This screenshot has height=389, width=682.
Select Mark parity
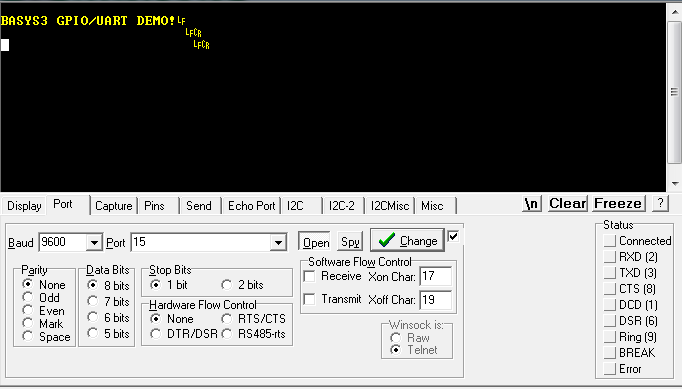click(x=43, y=324)
